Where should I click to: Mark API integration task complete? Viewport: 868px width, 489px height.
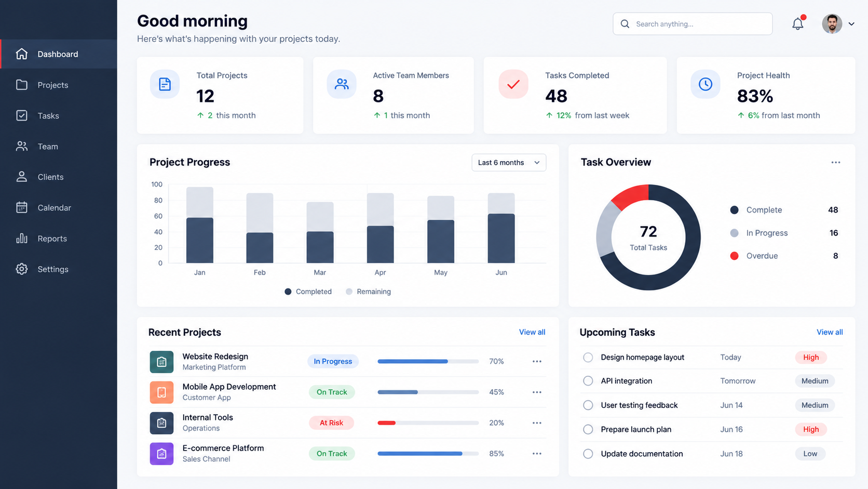click(x=588, y=381)
